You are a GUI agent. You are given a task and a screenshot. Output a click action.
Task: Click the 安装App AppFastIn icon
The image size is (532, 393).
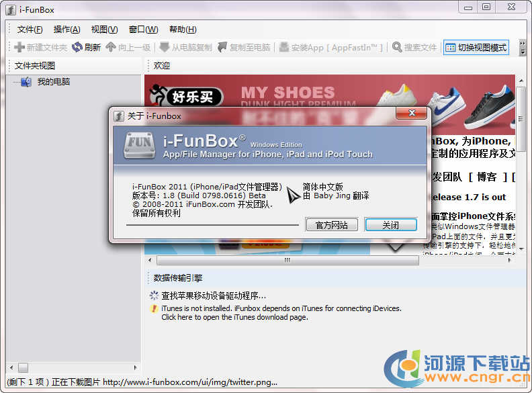tap(284, 47)
